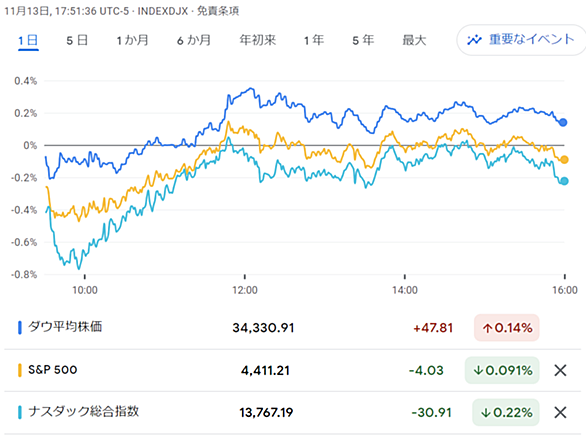Click the INDEXDJX text in header
Image resolution: width=586 pixels, height=438 pixels.
[x=163, y=11]
